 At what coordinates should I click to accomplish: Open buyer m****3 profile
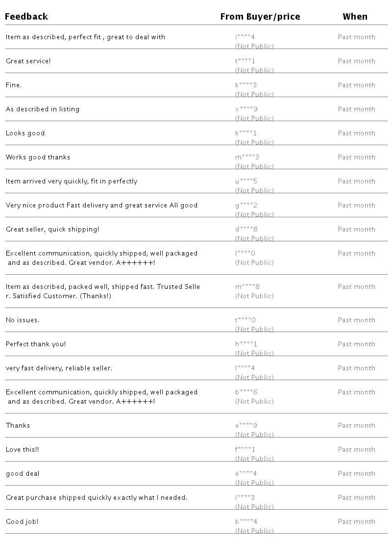247,157
